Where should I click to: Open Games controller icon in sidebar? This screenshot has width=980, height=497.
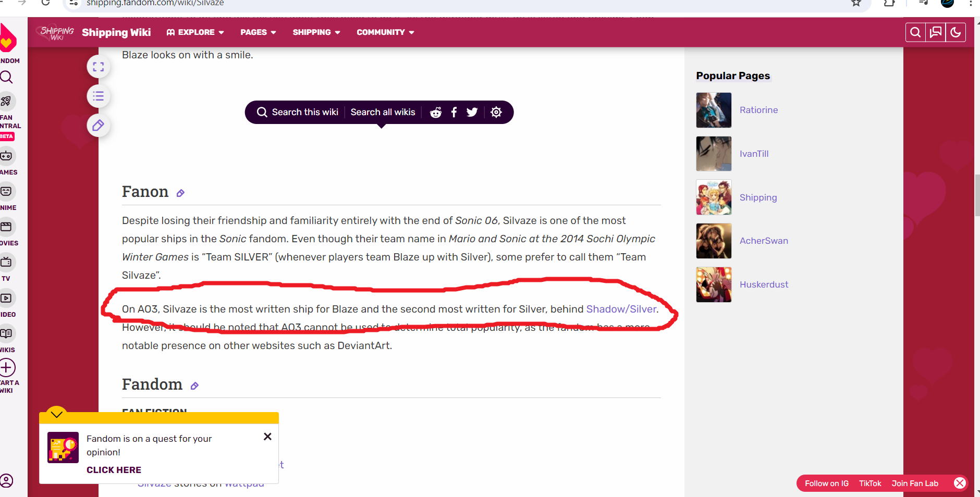coord(6,156)
